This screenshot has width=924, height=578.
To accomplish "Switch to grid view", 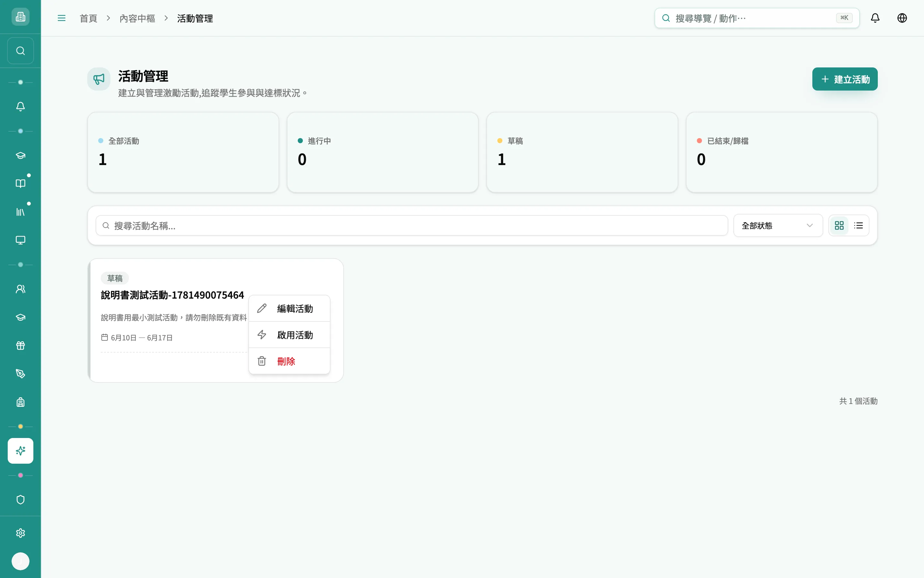I will (839, 225).
